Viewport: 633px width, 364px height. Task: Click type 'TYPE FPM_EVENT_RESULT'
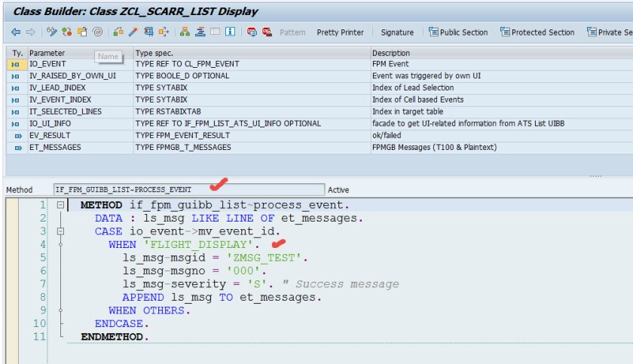(x=182, y=135)
